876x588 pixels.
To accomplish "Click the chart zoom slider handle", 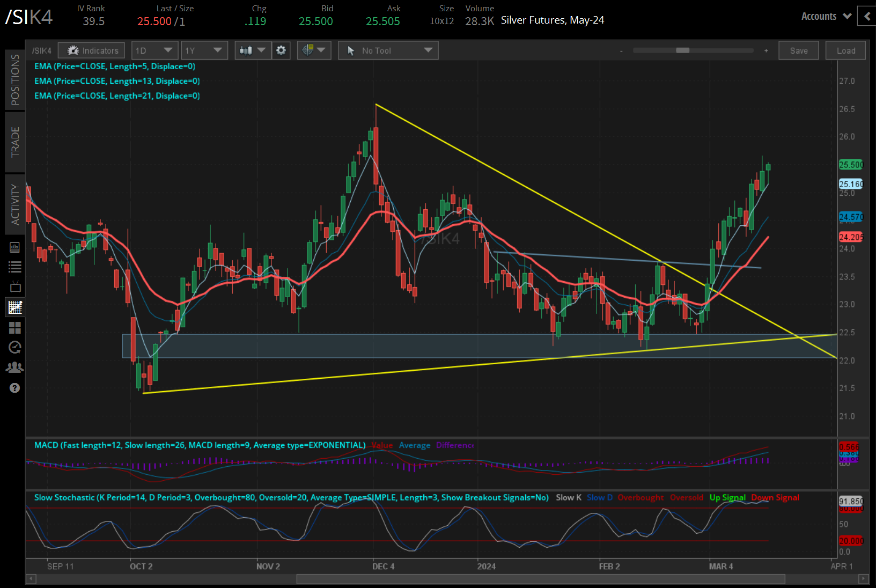I will point(682,50).
